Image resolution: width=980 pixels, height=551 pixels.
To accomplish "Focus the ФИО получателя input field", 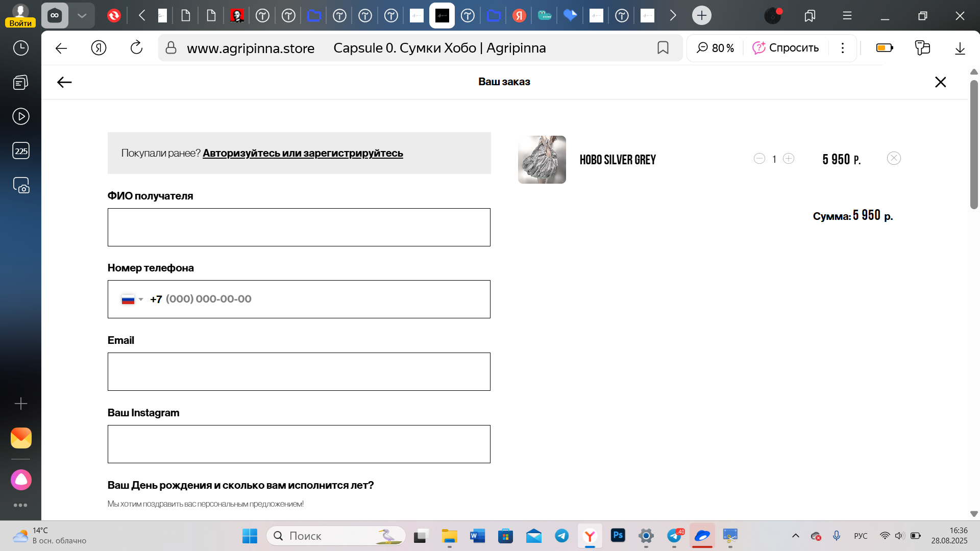I will (299, 227).
